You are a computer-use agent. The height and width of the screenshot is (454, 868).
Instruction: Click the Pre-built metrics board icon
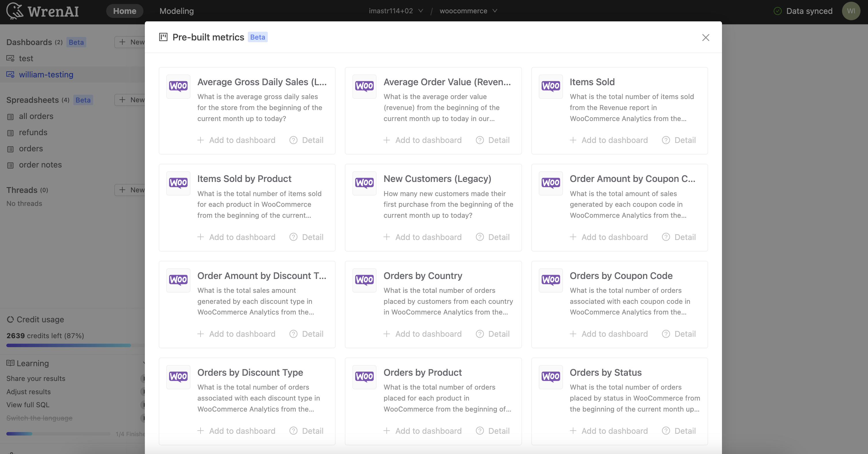click(x=163, y=37)
